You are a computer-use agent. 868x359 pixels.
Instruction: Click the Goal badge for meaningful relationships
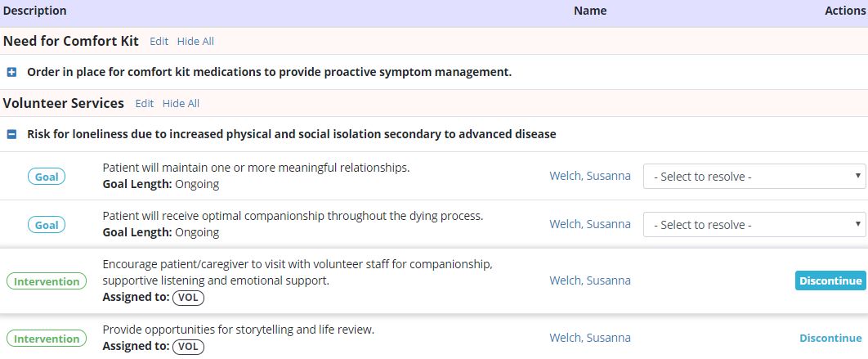click(x=47, y=177)
